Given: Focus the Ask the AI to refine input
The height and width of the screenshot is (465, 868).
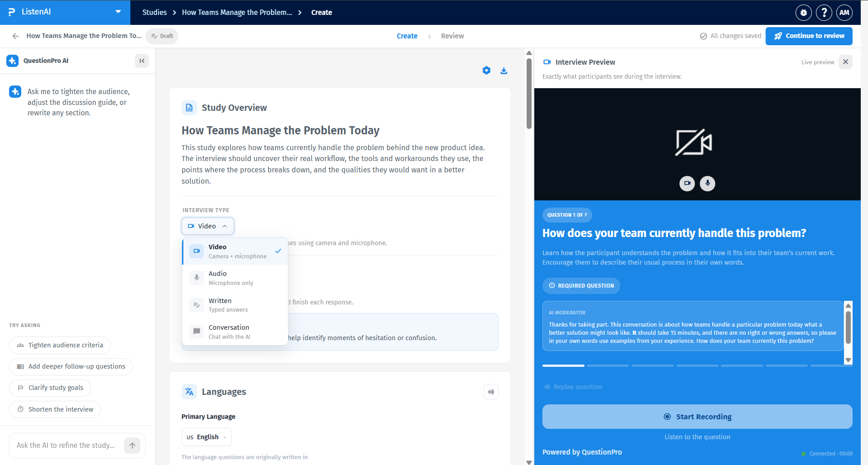Looking at the screenshot, I should click(x=66, y=446).
